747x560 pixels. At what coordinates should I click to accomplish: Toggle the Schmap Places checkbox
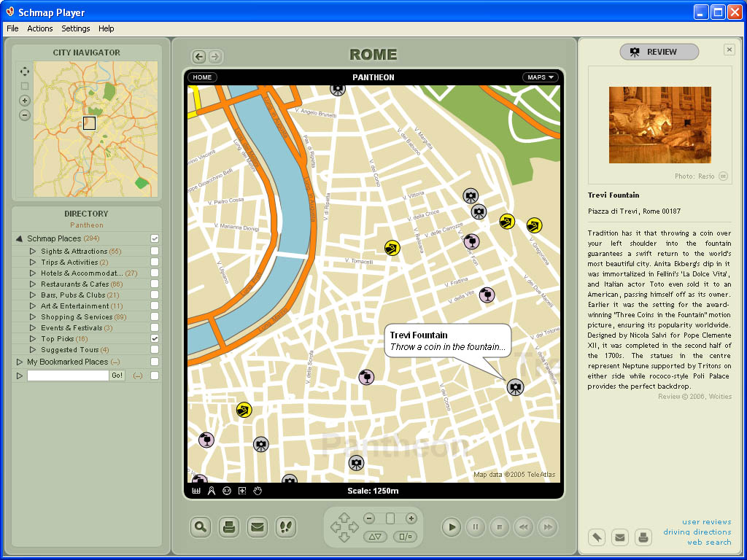click(155, 239)
